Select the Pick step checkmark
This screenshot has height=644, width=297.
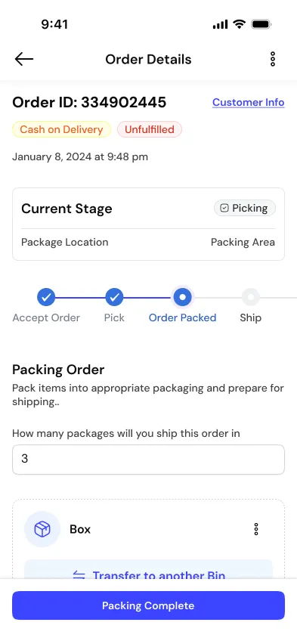pos(114,297)
